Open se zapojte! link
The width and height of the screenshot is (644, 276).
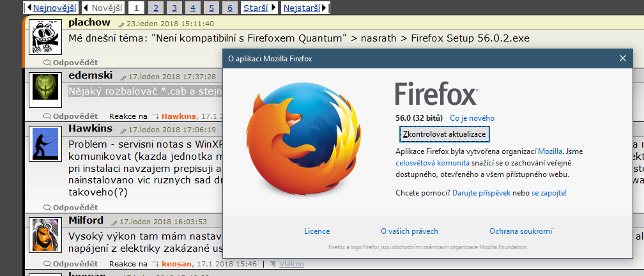pos(549,193)
